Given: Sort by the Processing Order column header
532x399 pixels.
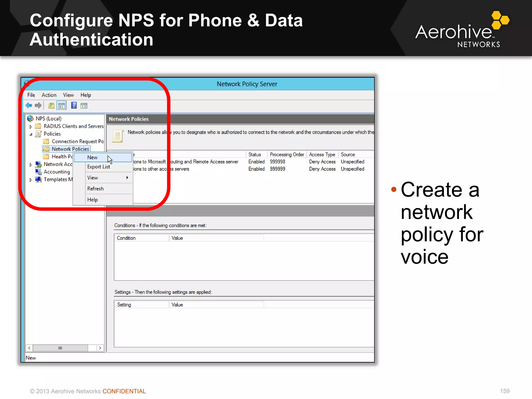Looking at the screenshot, I should click(x=287, y=155).
